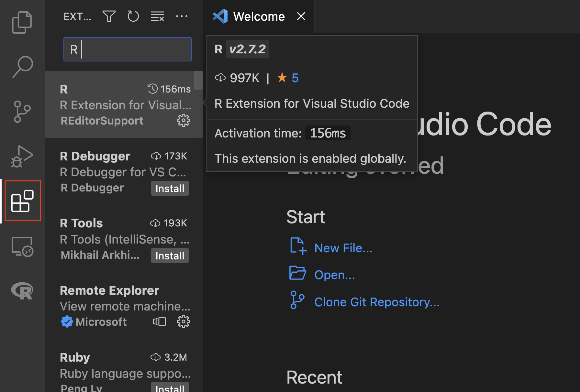Image resolution: width=580 pixels, height=392 pixels.
Task: Open the Explorer view in activity bar
Action: (x=22, y=22)
